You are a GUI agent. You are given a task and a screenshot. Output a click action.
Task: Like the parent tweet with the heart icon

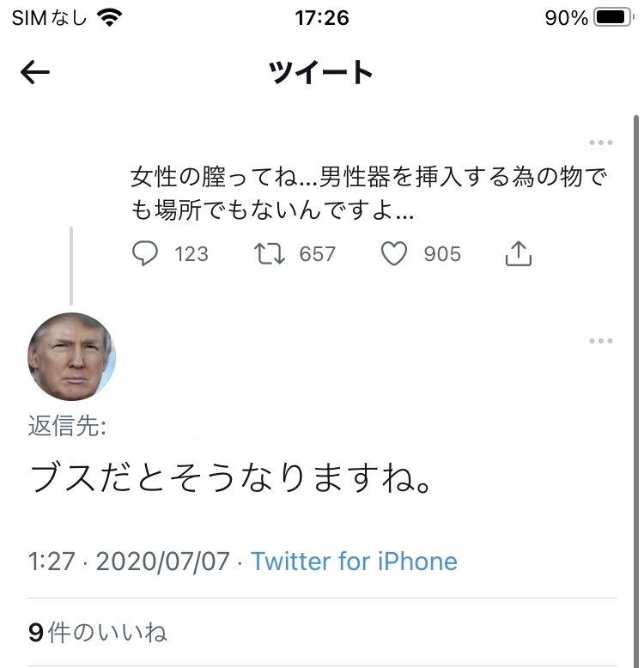[x=394, y=253]
